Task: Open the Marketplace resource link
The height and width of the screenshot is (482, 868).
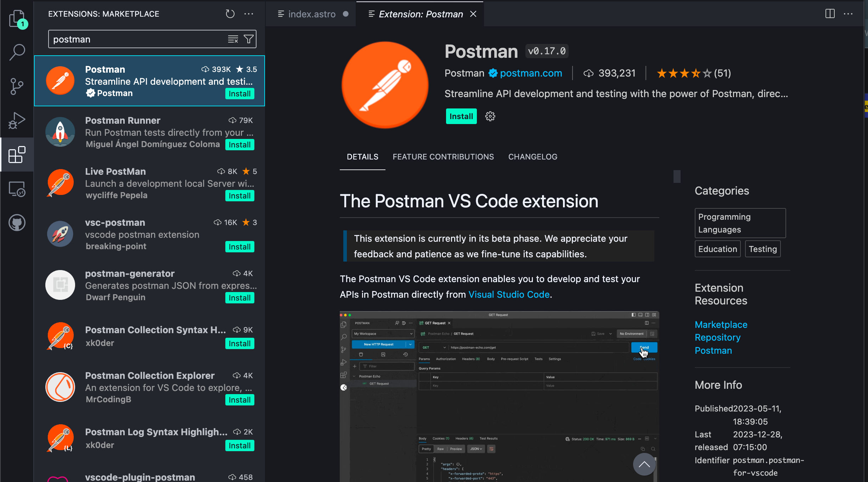Action: [x=721, y=325]
